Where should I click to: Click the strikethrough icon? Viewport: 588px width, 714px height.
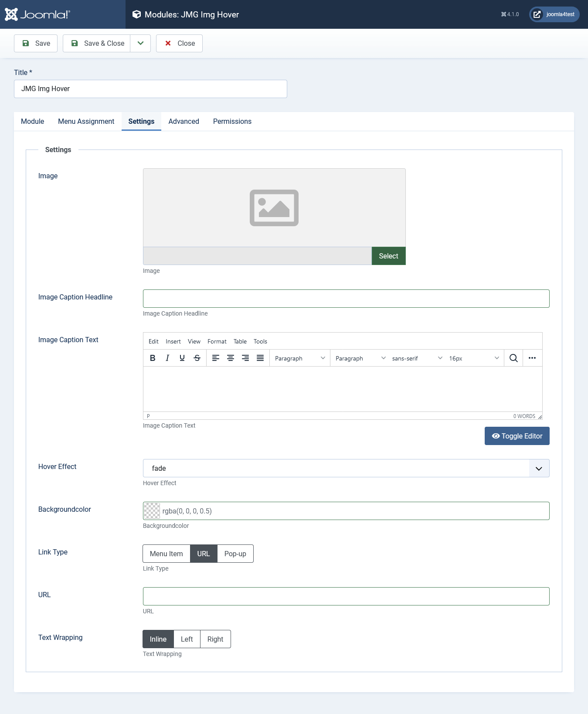point(197,358)
